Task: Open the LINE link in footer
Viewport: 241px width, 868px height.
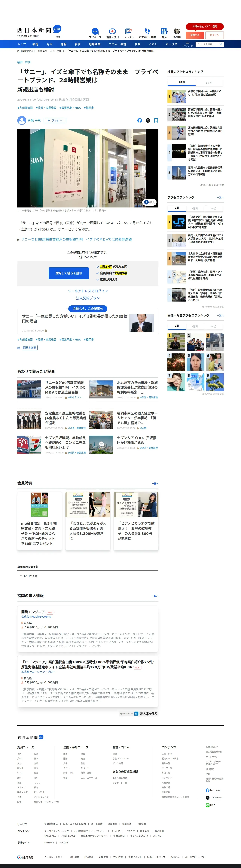Action: 210,805
